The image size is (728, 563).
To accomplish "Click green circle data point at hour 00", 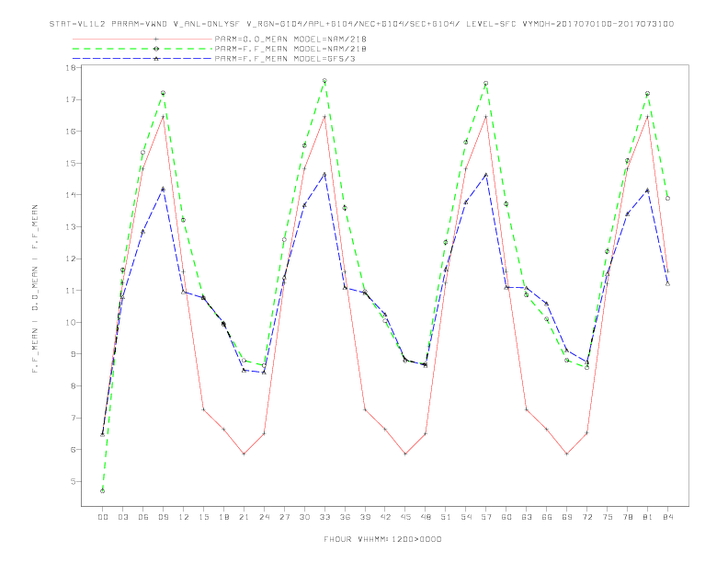I will point(103,490).
